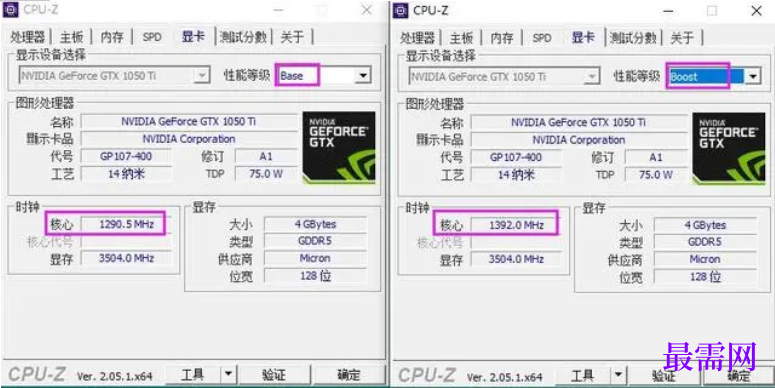The image size is (775, 388).
Task: Click the CPU-Z app icon in right window
Action: (400, 10)
